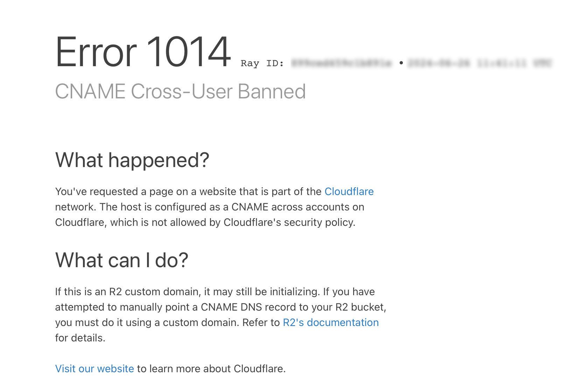Click the CNAME Cross-User Banned subtitle
This screenshot has width=588, height=388.
pyautogui.click(x=181, y=92)
